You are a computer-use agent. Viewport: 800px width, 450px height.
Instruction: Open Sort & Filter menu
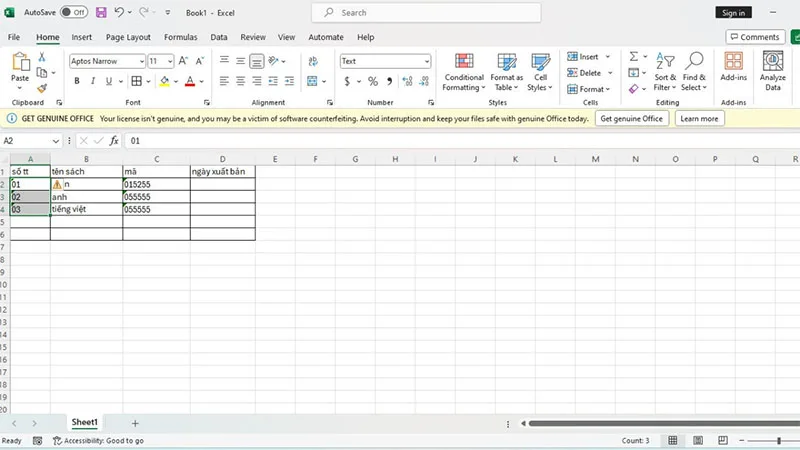pyautogui.click(x=665, y=71)
